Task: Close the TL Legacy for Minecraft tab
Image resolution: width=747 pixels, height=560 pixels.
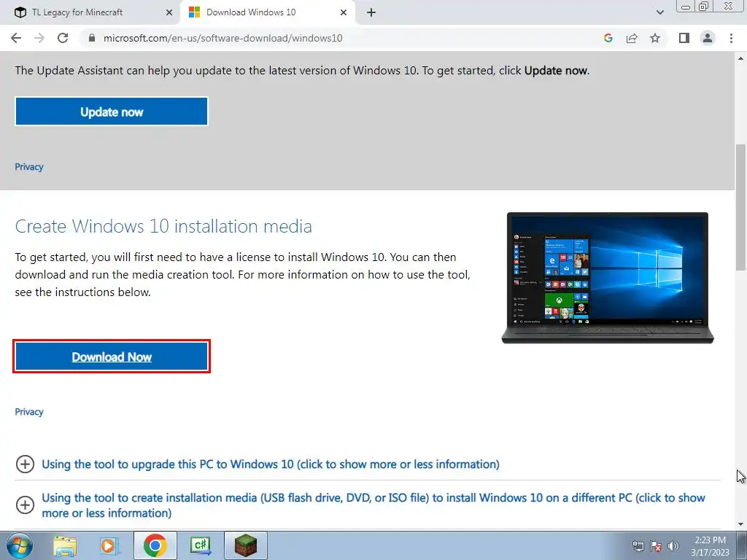Action: (169, 12)
